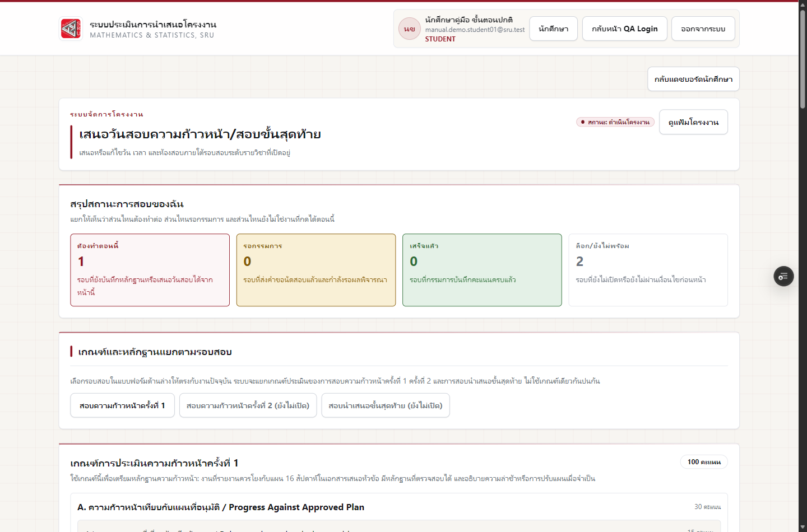Click the นักศึกษา role button
The width and height of the screenshot is (807, 532).
[x=553, y=29]
